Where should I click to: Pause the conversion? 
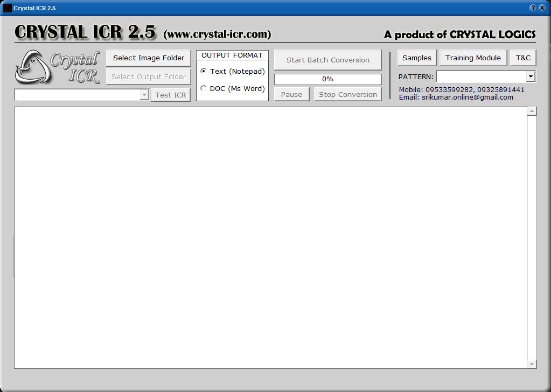pyautogui.click(x=292, y=94)
